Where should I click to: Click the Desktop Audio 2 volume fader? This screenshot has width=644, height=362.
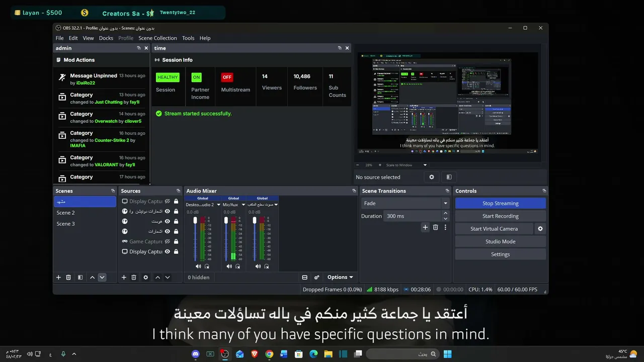195,220
